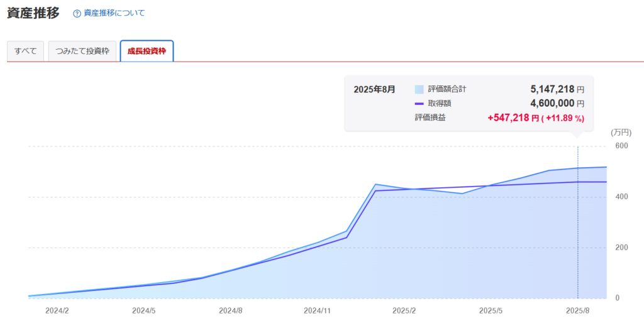Click the 2024/5 x-axis label
Viewport: 644px width, 333px height.
click(144, 310)
